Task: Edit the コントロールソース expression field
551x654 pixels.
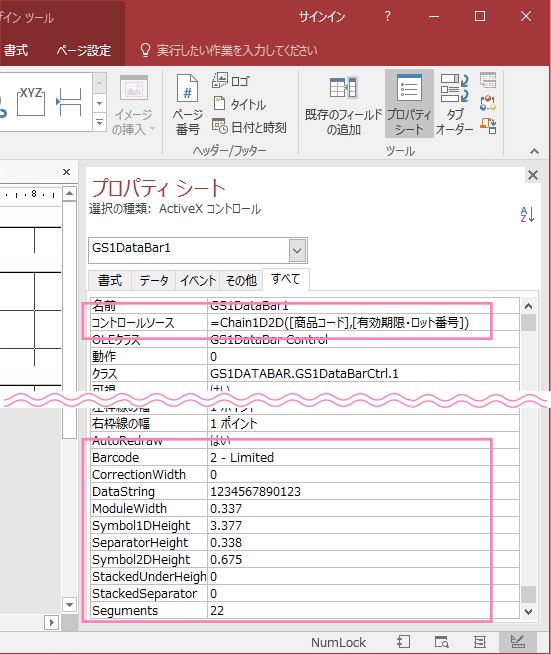Action: pyautogui.click(x=363, y=322)
